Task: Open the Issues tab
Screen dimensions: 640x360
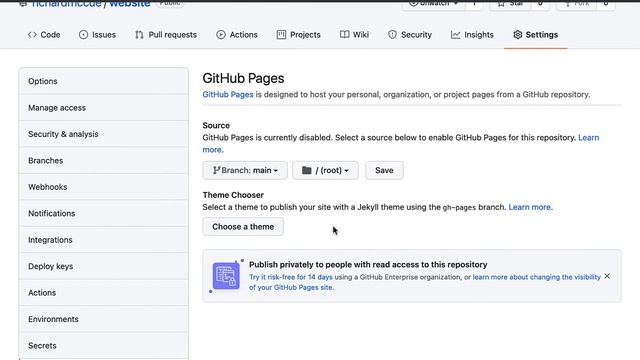Action: (97, 35)
